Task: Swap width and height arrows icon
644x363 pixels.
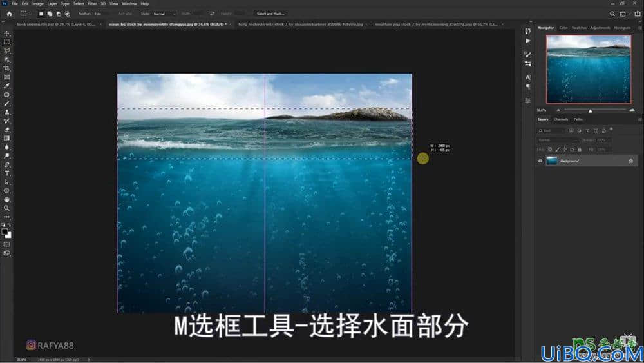Action: 212,14
